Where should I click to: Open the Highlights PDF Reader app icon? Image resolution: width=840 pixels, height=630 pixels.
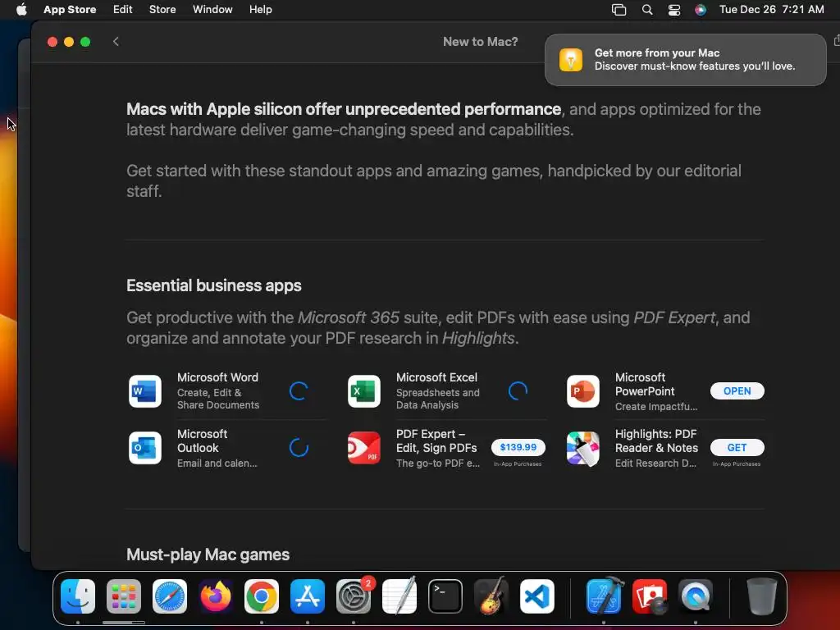(583, 448)
